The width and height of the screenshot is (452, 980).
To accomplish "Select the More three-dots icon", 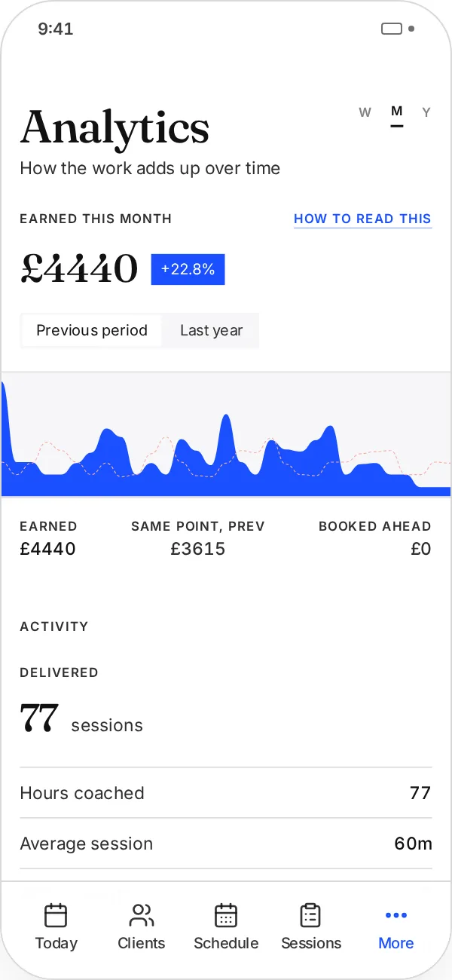I will click(x=396, y=915).
